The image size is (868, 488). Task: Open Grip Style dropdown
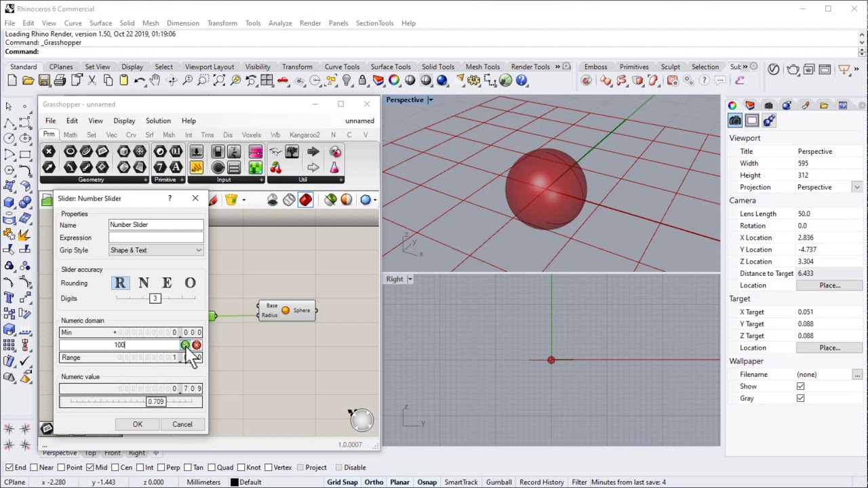(156, 250)
